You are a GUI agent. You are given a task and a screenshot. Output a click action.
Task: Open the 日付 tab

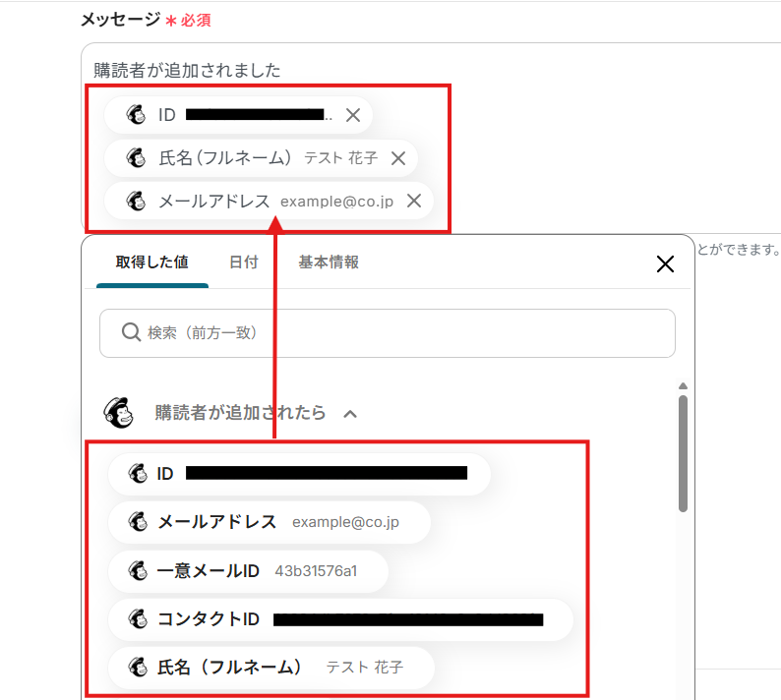pos(244,262)
